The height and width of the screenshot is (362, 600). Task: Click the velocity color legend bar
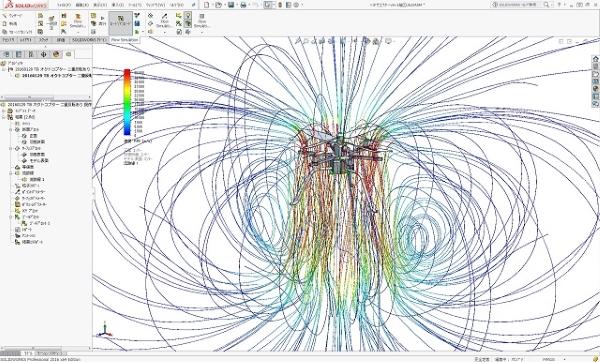[x=127, y=102]
